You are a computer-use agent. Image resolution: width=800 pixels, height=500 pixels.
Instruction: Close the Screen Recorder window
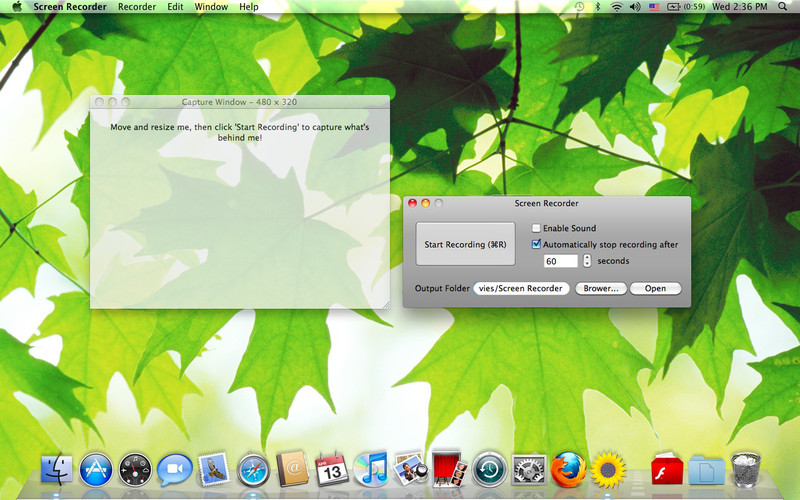[x=412, y=203]
